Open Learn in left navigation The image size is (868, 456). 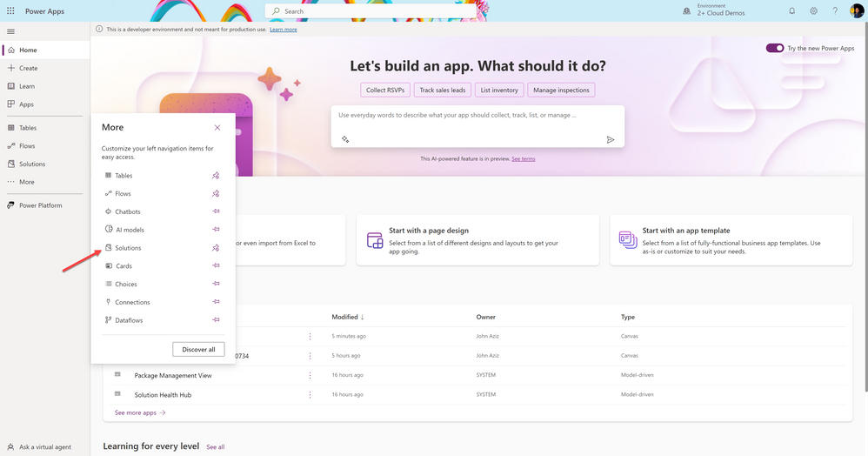(45, 86)
